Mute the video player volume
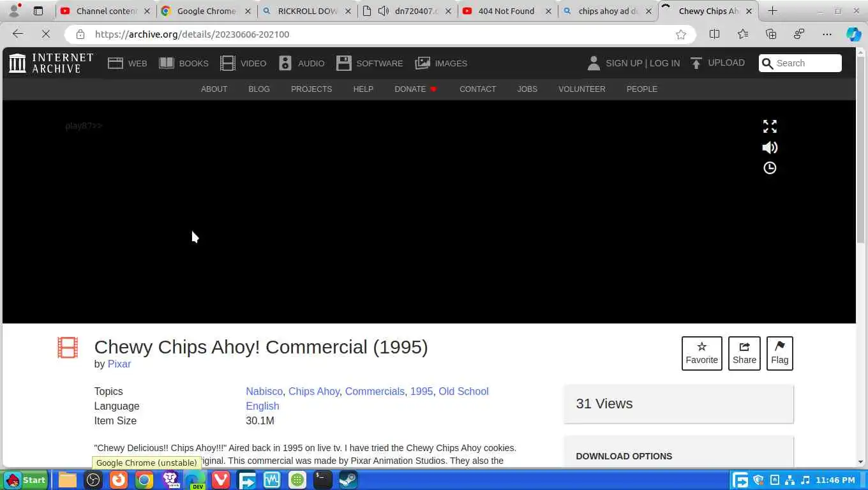Image resolution: width=868 pixels, height=490 pixels. [770, 147]
